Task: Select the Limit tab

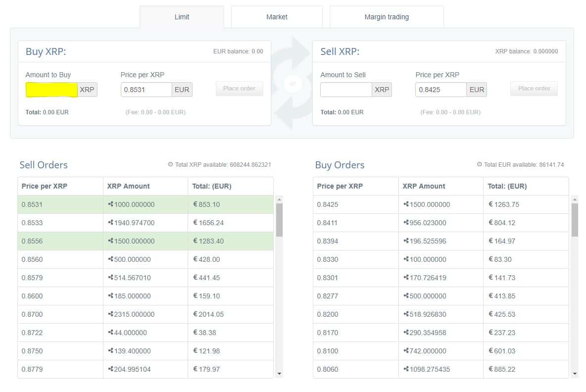Action: click(182, 17)
